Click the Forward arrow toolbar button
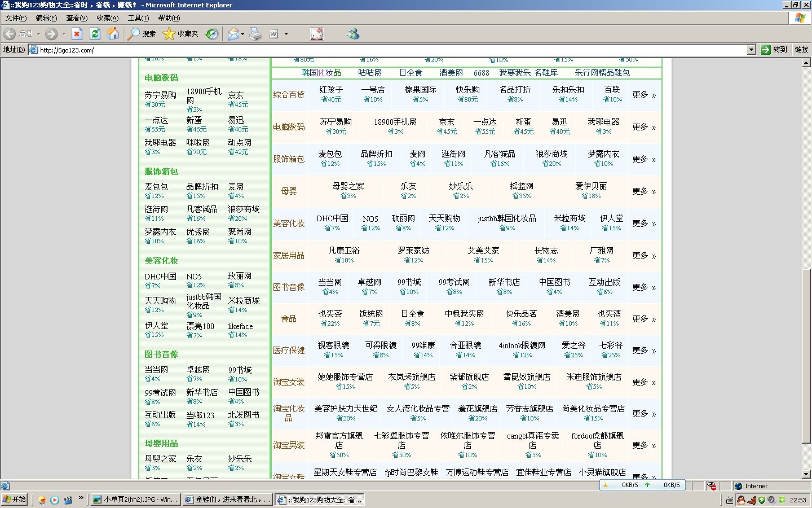Screen dimensions: 812x508 click(51, 34)
